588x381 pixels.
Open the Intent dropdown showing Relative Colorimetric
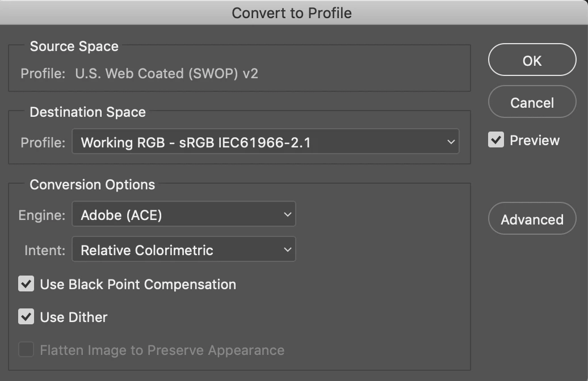(183, 249)
